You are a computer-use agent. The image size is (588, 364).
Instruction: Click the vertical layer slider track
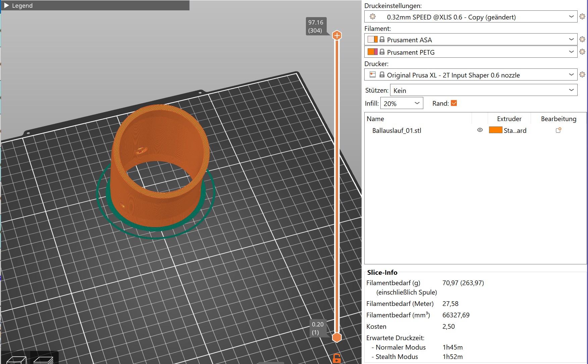(337, 186)
